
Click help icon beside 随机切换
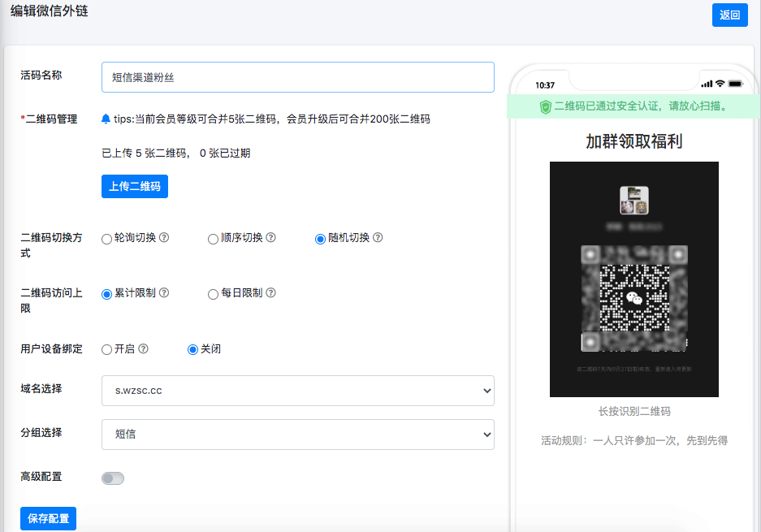pyautogui.click(x=378, y=238)
